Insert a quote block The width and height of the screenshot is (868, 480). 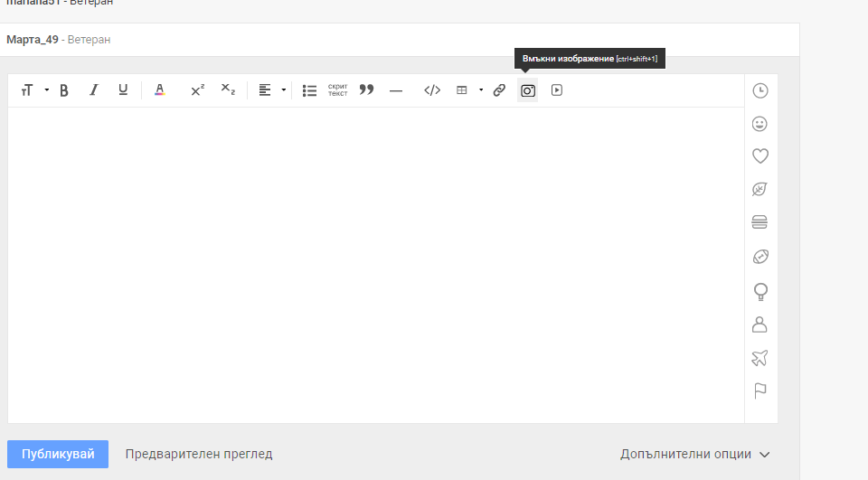click(366, 90)
